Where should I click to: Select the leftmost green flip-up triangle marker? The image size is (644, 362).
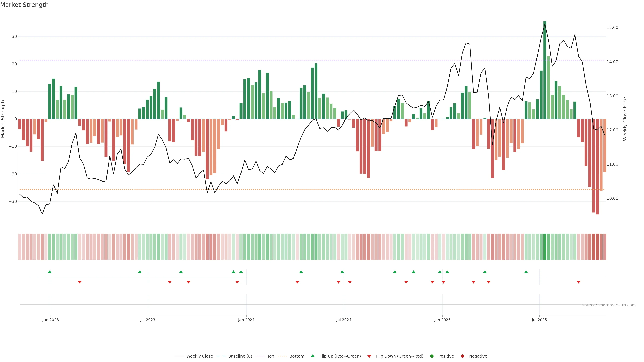point(50,272)
